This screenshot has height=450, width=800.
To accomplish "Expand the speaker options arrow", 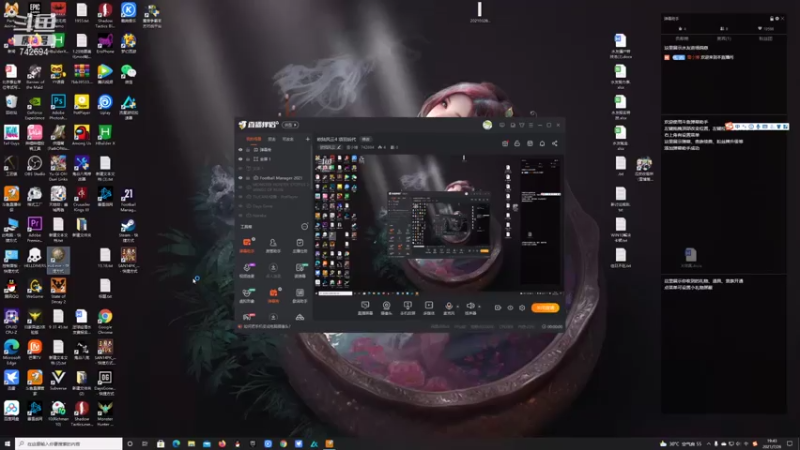I will (479, 307).
